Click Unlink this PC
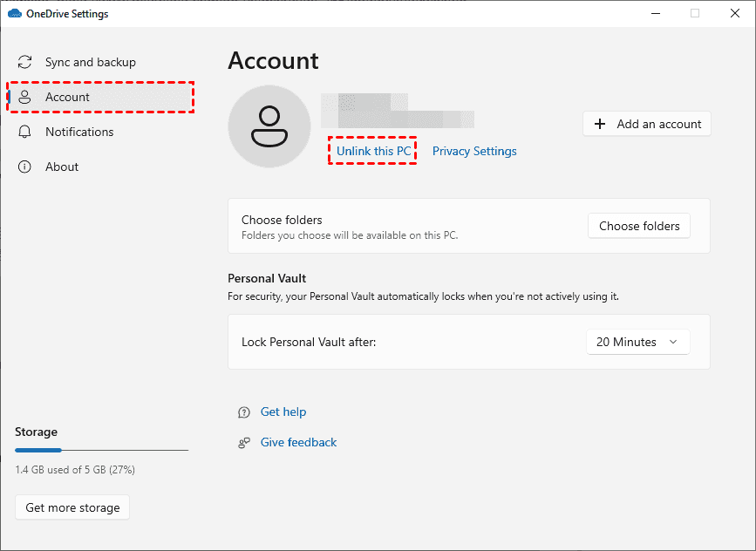The width and height of the screenshot is (756, 551). pos(372,151)
